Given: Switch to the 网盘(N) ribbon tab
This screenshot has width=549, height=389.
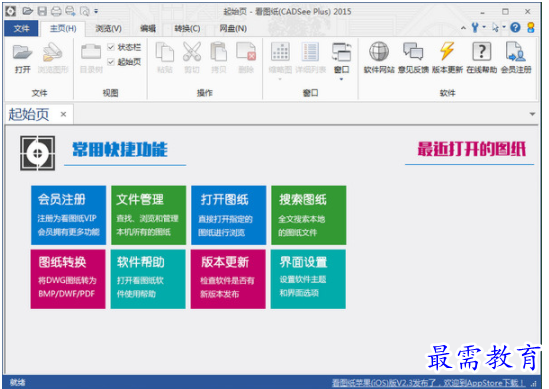Looking at the screenshot, I should pos(233,28).
